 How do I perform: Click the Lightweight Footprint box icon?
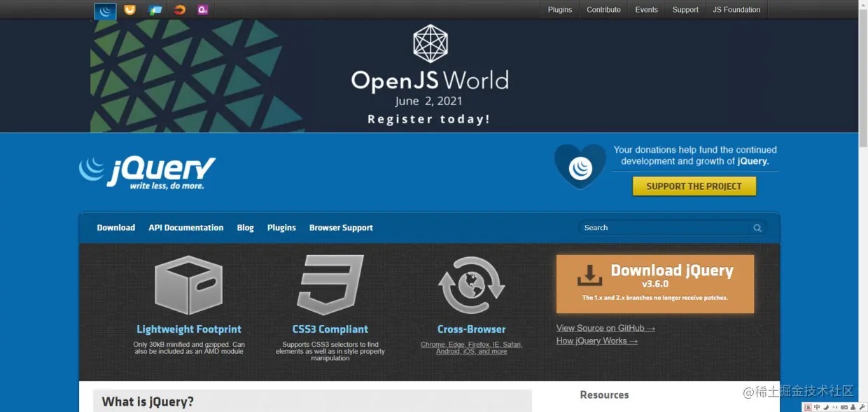189,285
